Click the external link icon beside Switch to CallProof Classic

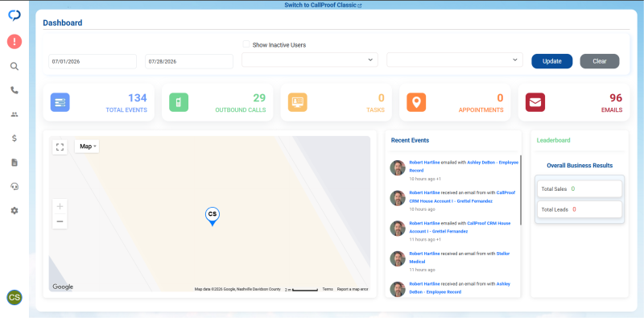pyautogui.click(x=360, y=6)
